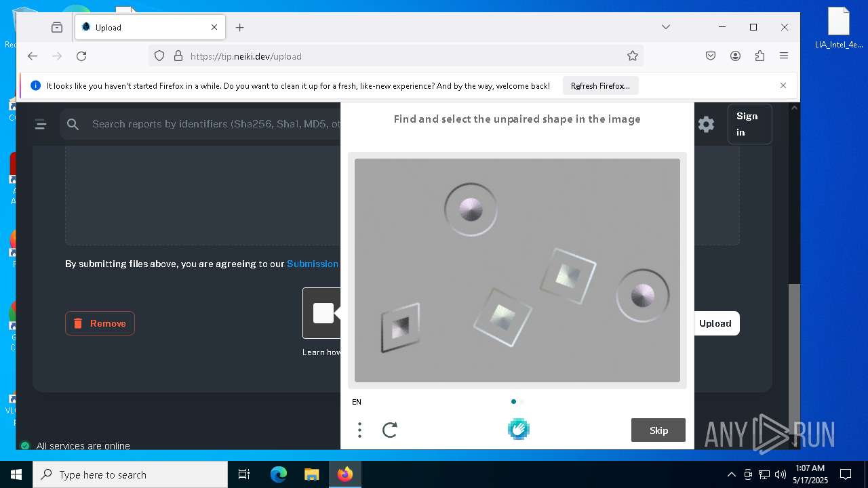Toggle the site sidebar hamburger menu
868x488 pixels.
(x=41, y=124)
